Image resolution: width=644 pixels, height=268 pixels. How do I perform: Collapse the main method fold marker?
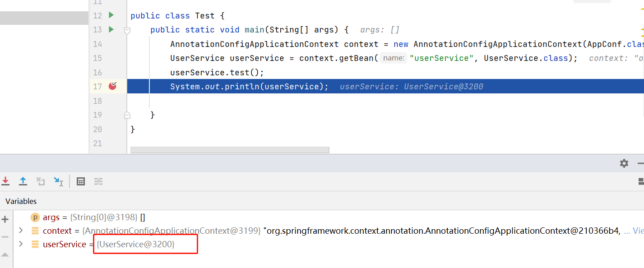(x=127, y=30)
